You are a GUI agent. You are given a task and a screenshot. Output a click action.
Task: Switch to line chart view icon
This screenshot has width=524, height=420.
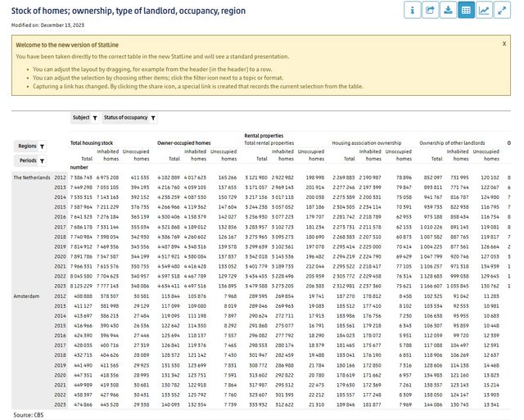tap(486, 10)
